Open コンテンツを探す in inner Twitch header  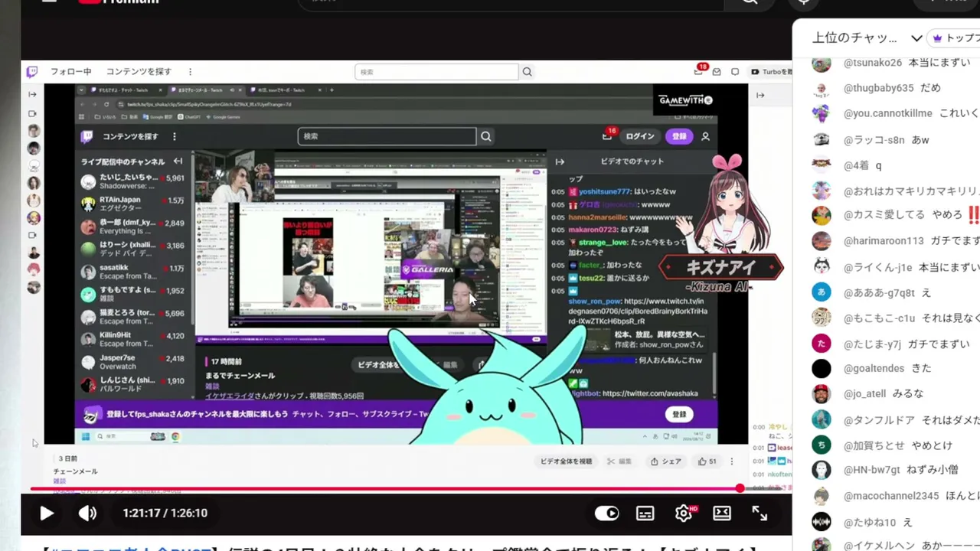130,136
